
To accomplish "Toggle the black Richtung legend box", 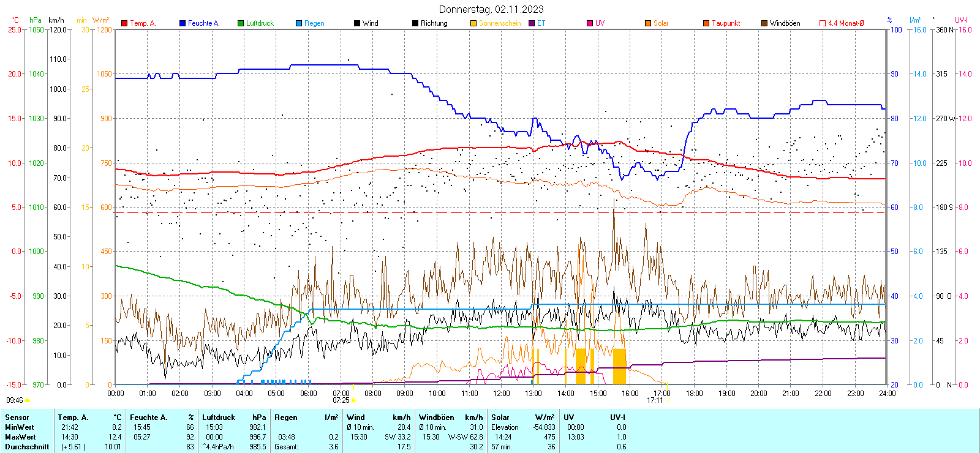I will 415,23.
